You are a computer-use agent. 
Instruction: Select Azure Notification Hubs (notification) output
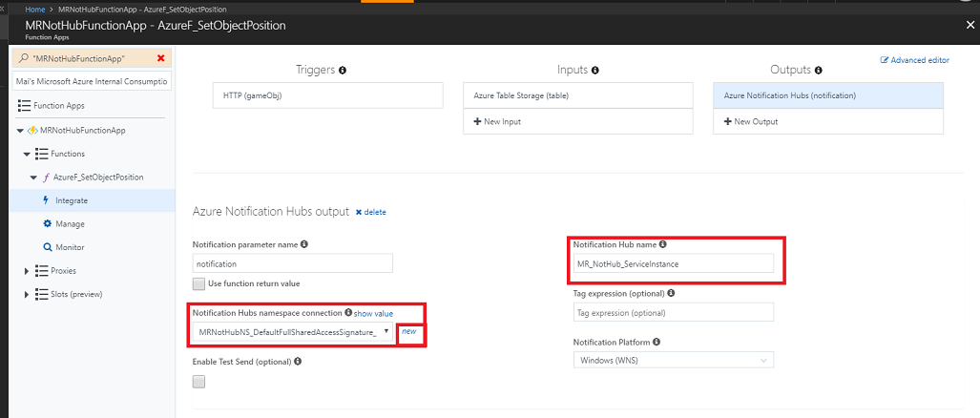point(827,95)
